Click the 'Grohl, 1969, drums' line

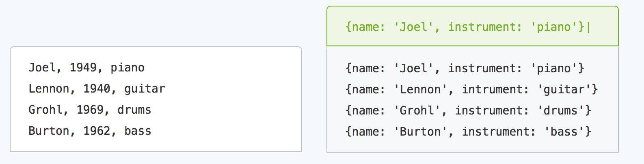pyautogui.click(x=90, y=110)
